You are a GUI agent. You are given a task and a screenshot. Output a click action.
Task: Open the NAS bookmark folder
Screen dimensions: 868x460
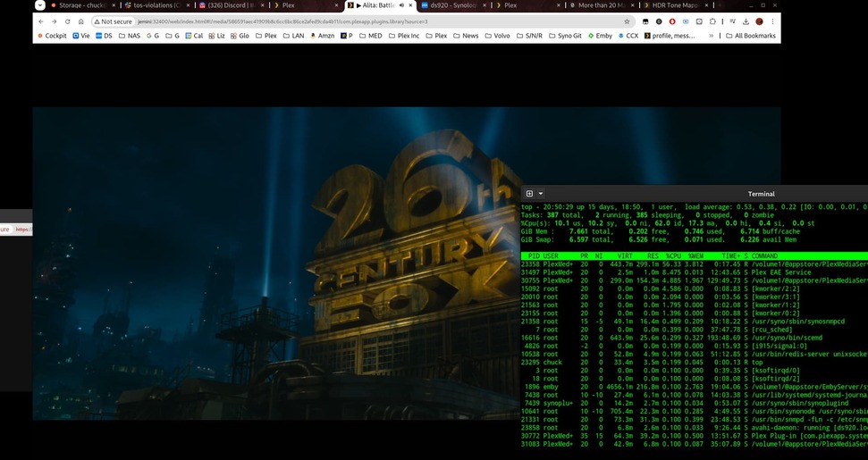coord(130,36)
